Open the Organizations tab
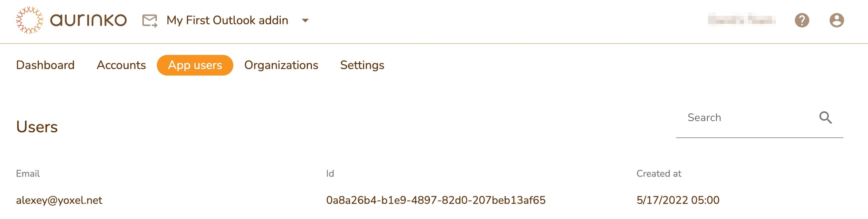Image resolution: width=868 pixels, height=219 pixels. 281,65
